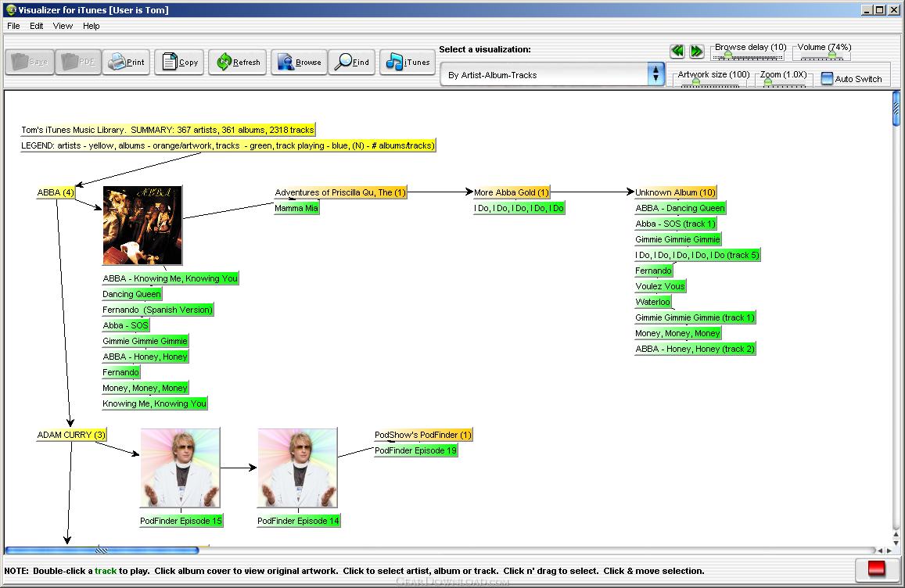
Task: Select PodShow's PodFinder (1) album
Action: (x=423, y=435)
